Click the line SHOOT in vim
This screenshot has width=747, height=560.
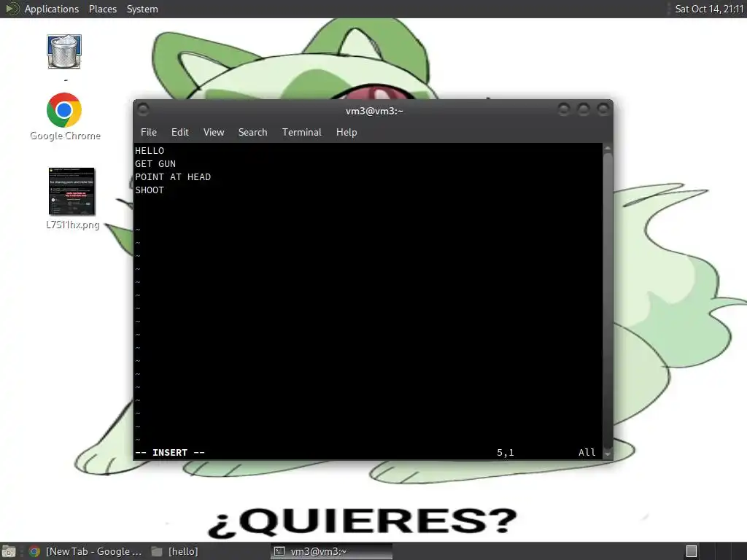[150, 190]
